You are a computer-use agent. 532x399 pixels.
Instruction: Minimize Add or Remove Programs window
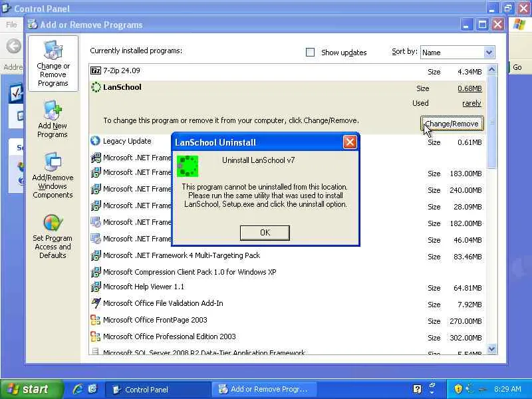click(x=466, y=25)
